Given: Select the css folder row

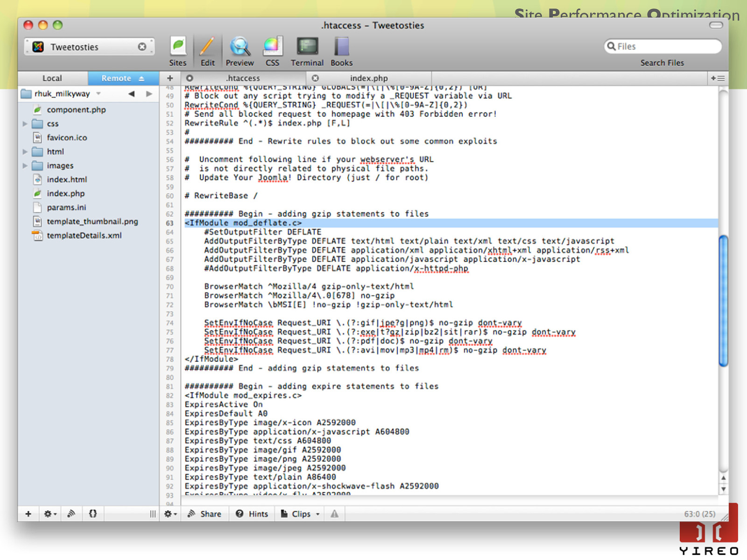Looking at the screenshot, I should 89,124.
